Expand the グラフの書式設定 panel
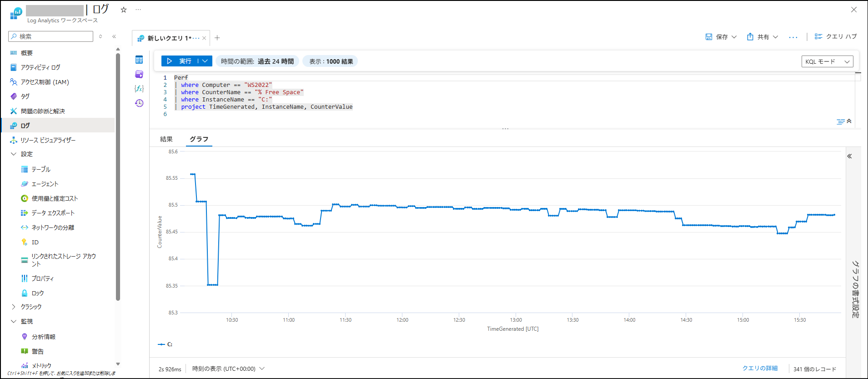Screen dimensions: 868x379 pyautogui.click(x=849, y=156)
